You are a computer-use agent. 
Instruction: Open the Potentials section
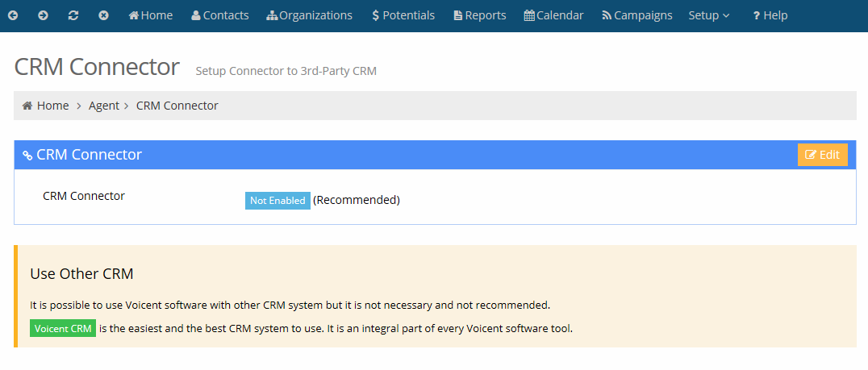403,15
